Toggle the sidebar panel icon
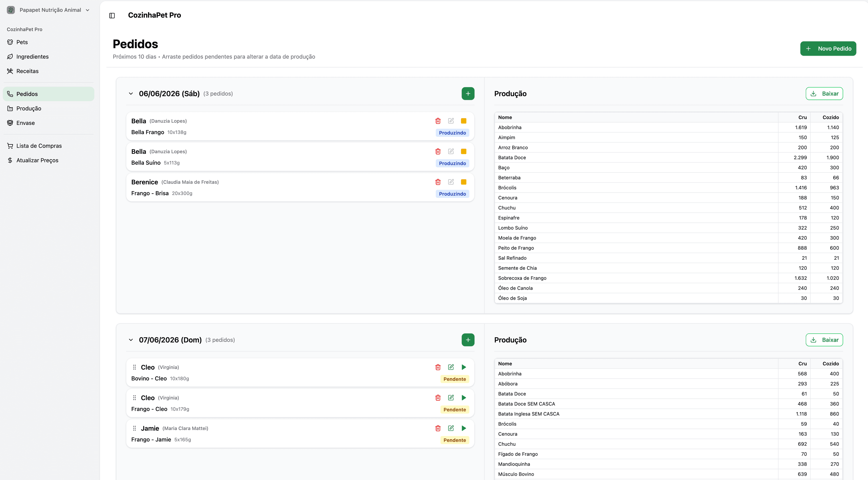 pyautogui.click(x=112, y=16)
